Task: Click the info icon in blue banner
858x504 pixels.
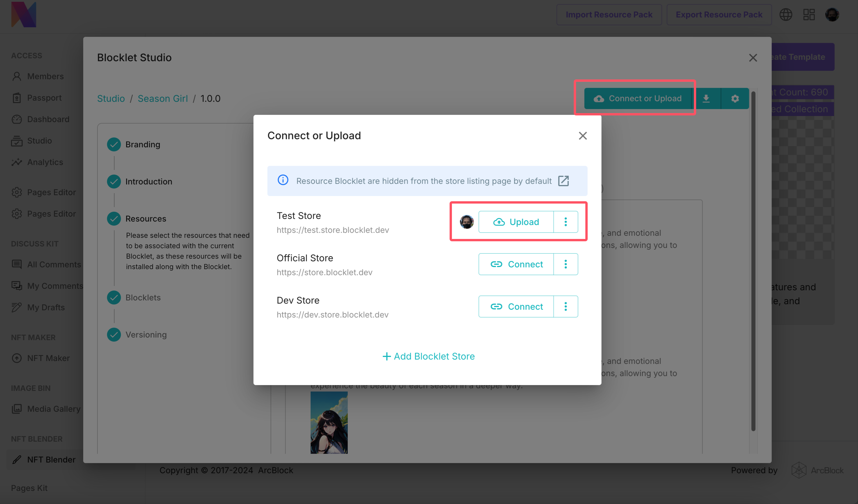Action: 283,180
